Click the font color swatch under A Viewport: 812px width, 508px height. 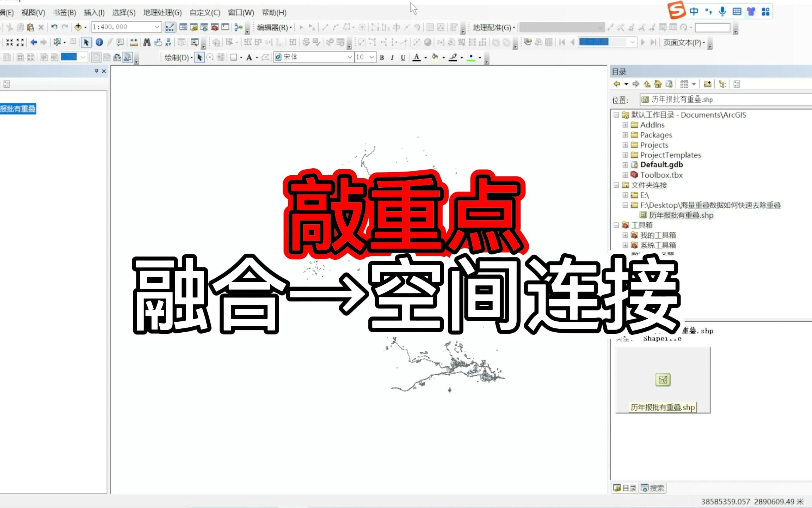click(417, 61)
